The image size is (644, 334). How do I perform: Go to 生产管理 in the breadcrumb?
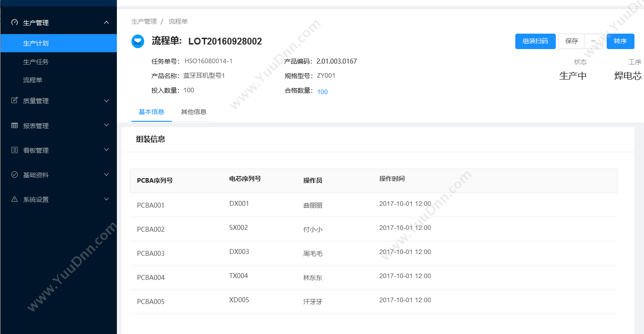coord(144,21)
